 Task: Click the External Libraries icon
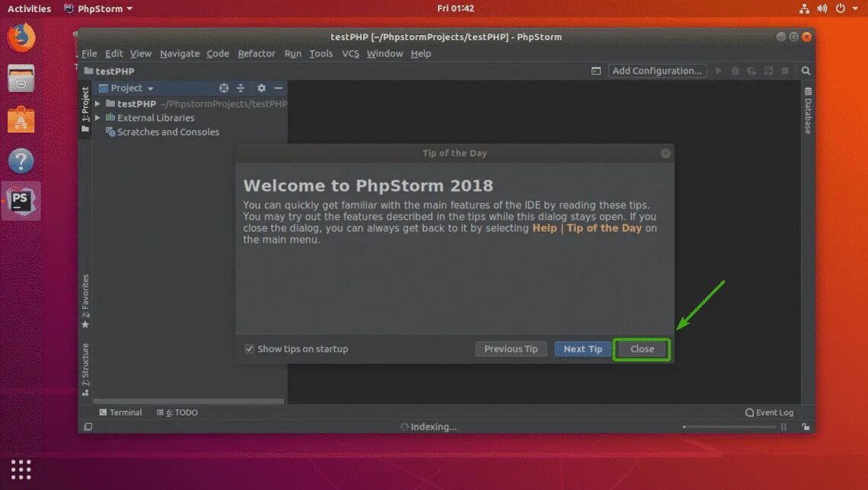click(x=110, y=117)
